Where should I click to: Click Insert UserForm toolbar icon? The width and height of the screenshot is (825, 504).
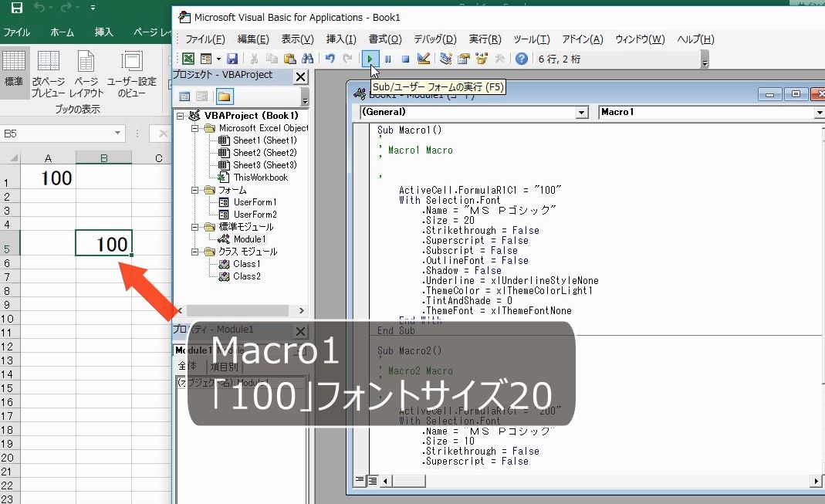pos(206,59)
